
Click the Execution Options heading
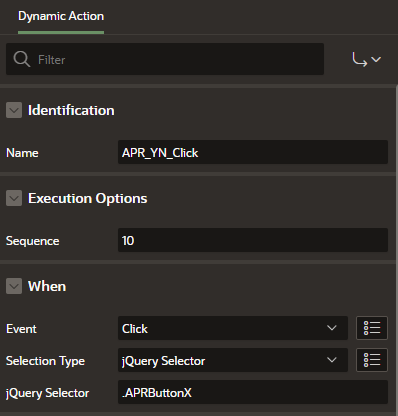[87, 198]
